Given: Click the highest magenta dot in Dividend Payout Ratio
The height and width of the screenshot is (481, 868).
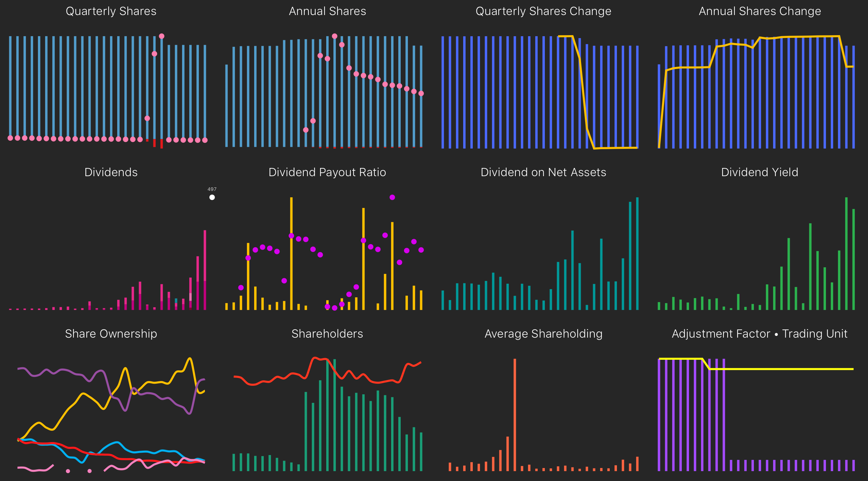Looking at the screenshot, I should (x=392, y=197).
